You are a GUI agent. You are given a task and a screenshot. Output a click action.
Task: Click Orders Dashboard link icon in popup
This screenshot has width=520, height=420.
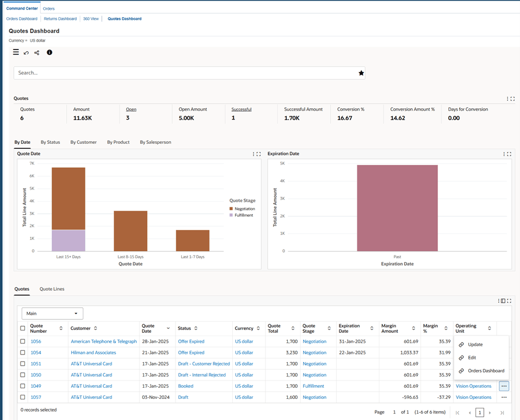[x=461, y=371]
